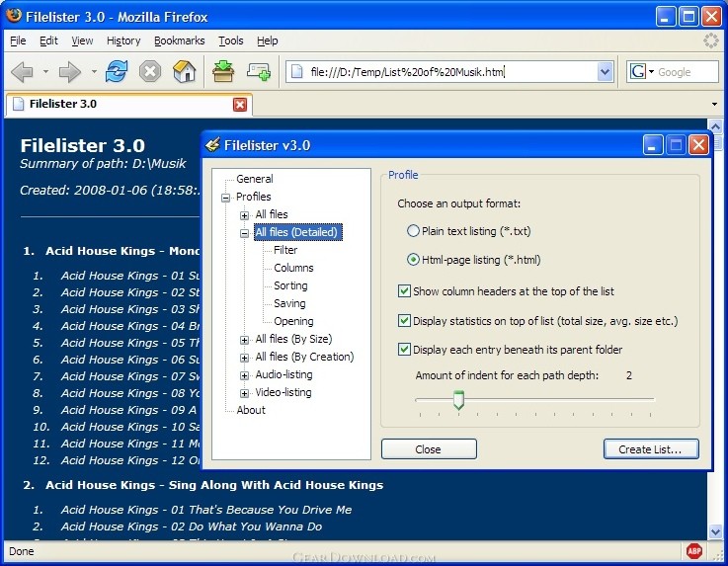The height and width of the screenshot is (566, 728).
Task: Click 'Acid House Kings - 02 Do What You Wanna Do'
Action: click(x=192, y=526)
